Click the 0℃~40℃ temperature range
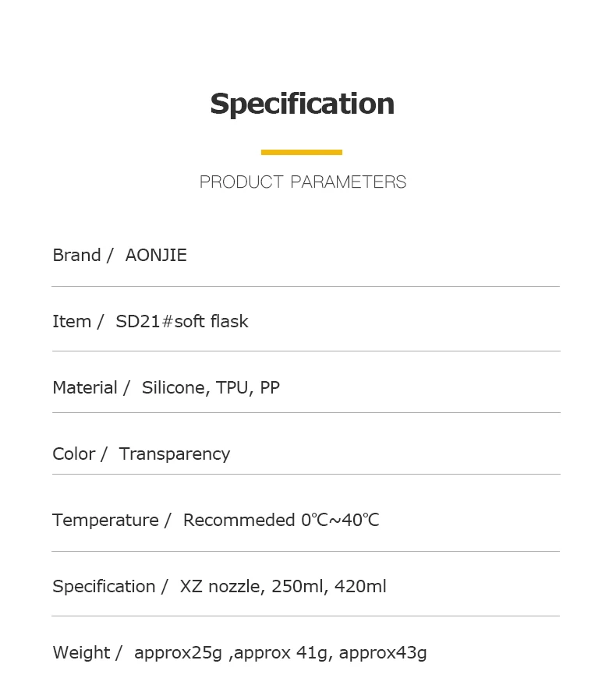This screenshot has width=616, height=692. 340,521
